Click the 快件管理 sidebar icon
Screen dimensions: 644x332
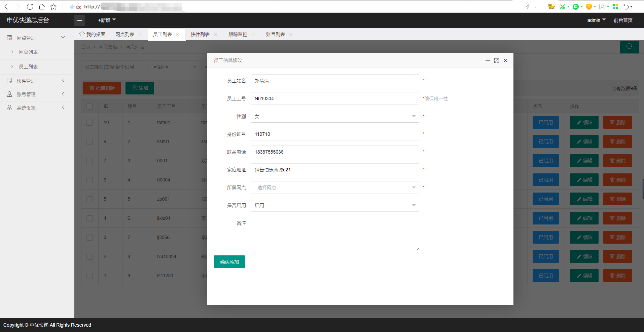9,81
